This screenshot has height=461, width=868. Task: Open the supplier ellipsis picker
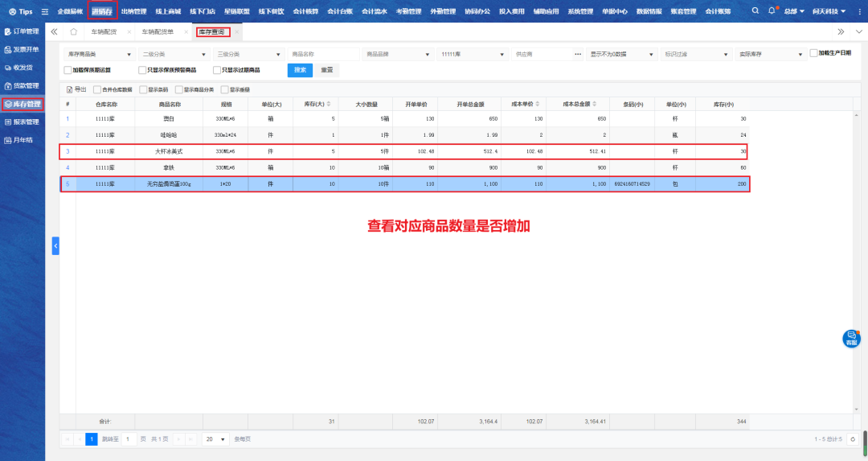tap(578, 54)
